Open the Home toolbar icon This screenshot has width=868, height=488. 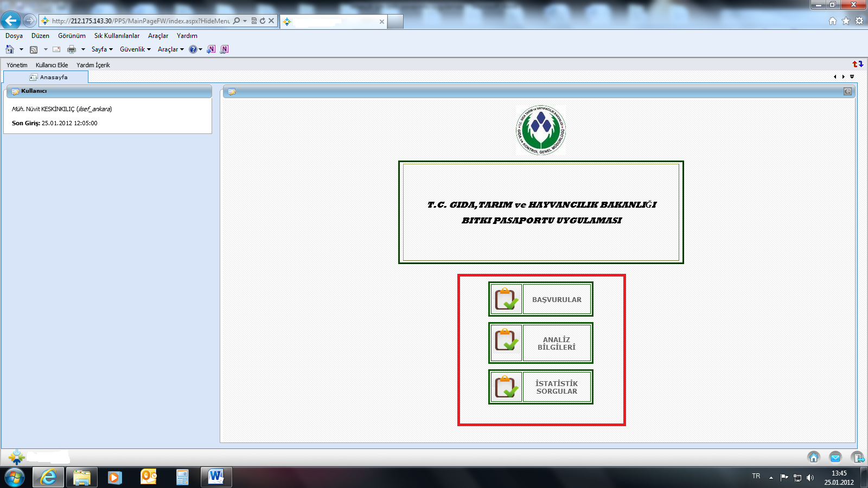pos(10,49)
